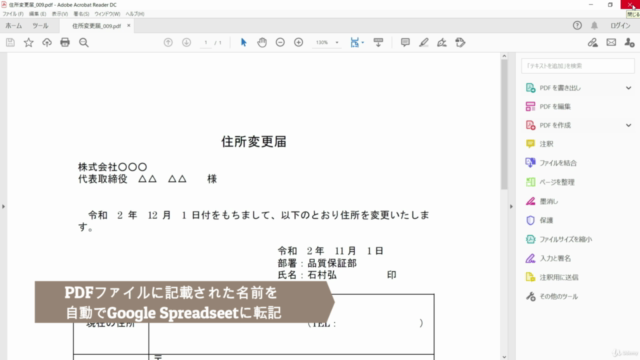Switch to the ホーム tab
Viewport: 640px width, 360px height.
[13, 26]
